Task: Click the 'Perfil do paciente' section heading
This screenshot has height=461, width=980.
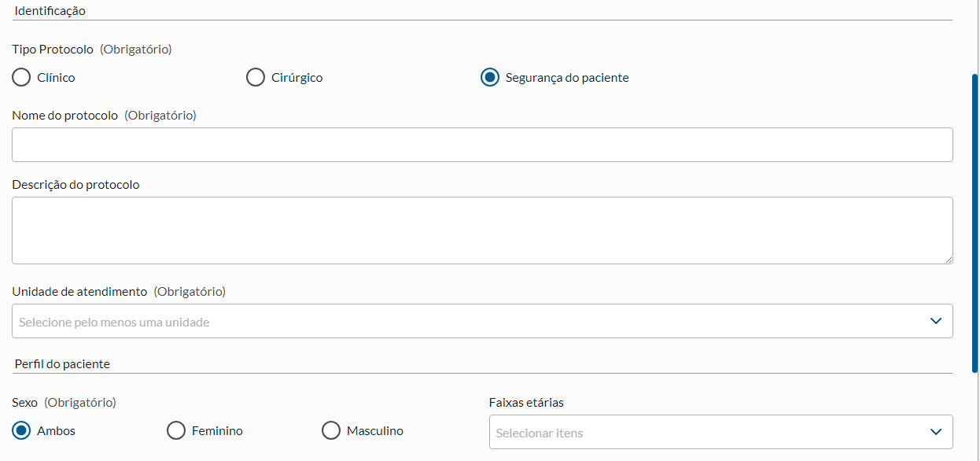Action: click(62, 364)
